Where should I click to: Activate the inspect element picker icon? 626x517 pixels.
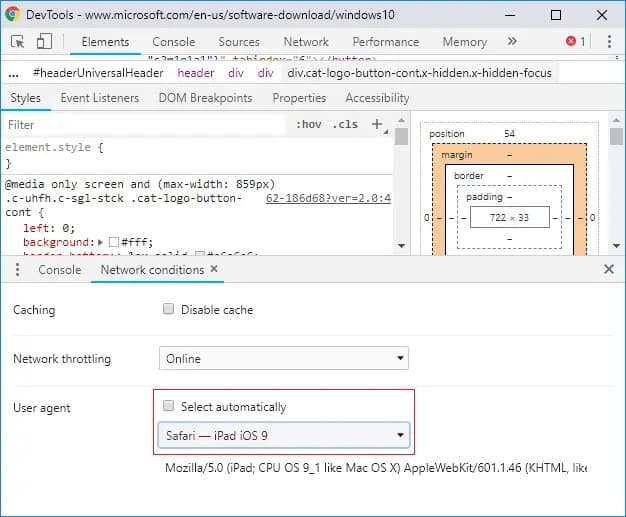coord(18,42)
